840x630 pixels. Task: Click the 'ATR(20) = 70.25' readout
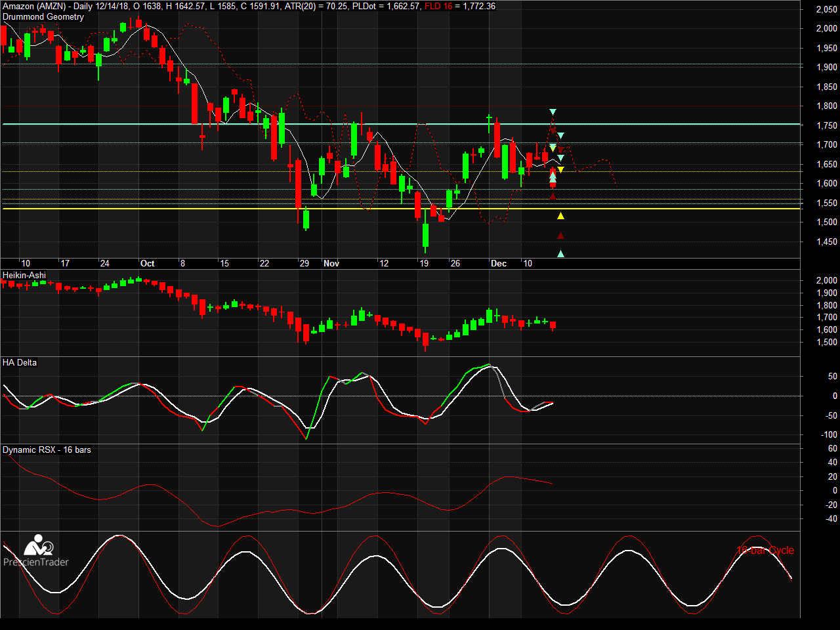click(316, 6)
